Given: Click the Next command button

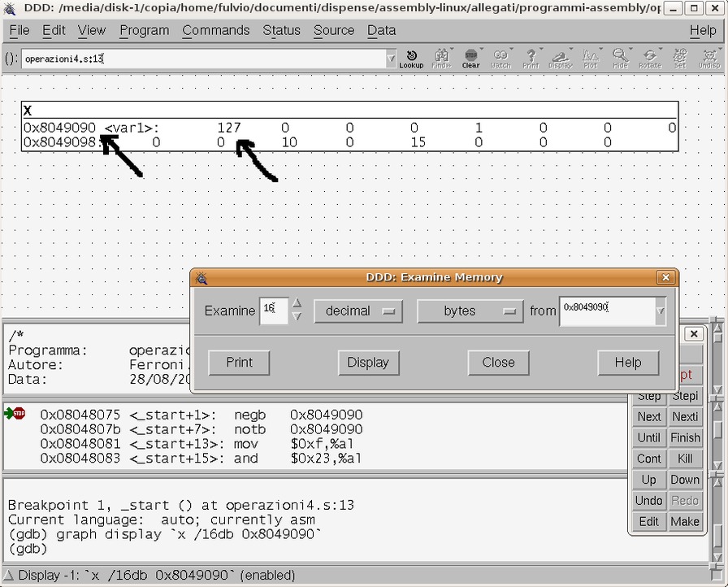Looking at the screenshot, I should pos(649,416).
